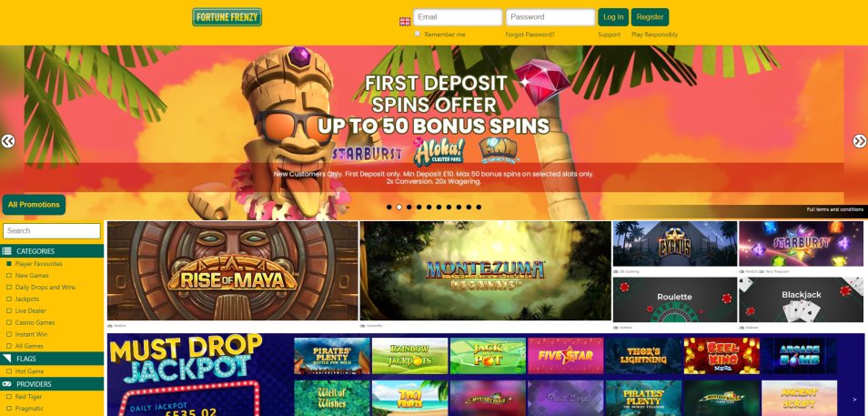Advance to next banner slide arrow
Viewport: 868px width, 416px height.
coord(859,141)
